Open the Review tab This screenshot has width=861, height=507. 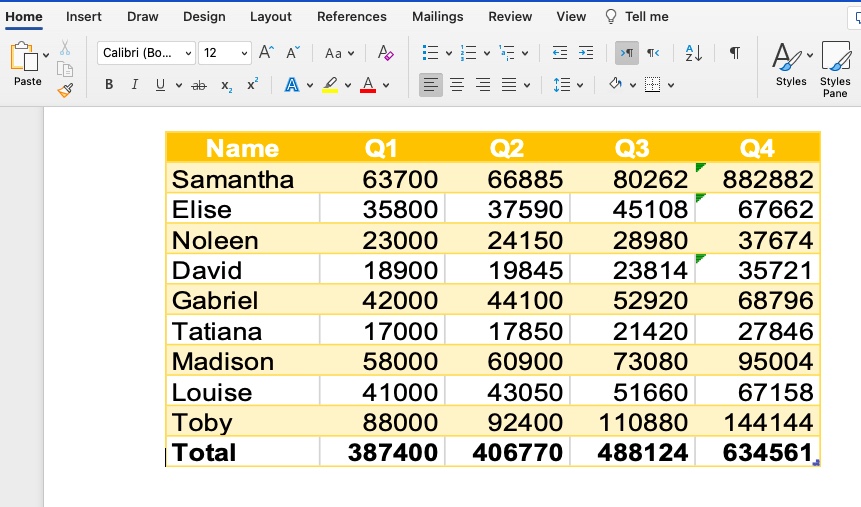point(510,16)
